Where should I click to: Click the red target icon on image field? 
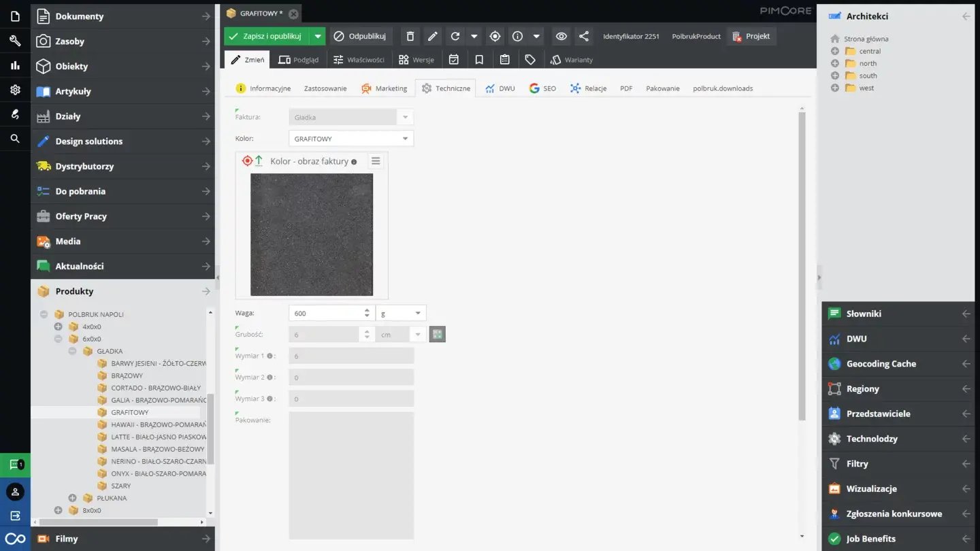click(x=247, y=161)
